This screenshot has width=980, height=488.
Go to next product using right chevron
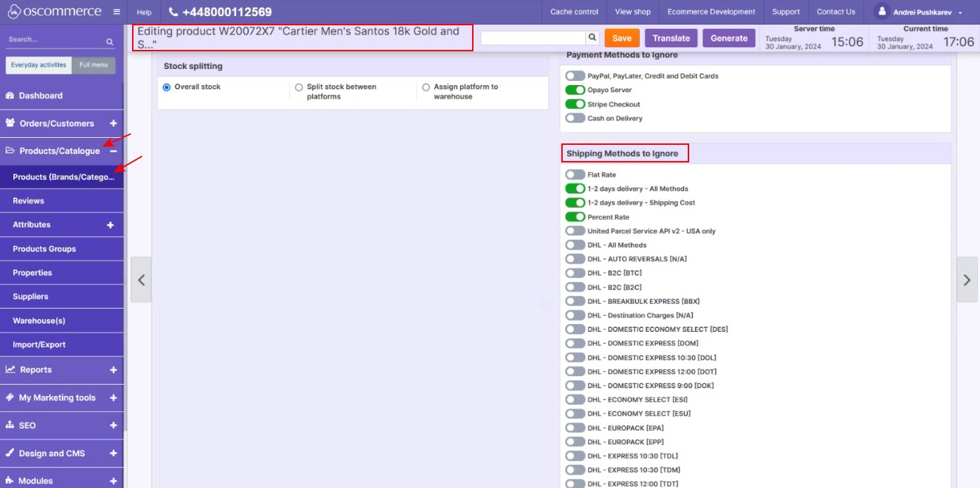(x=967, y=280)
